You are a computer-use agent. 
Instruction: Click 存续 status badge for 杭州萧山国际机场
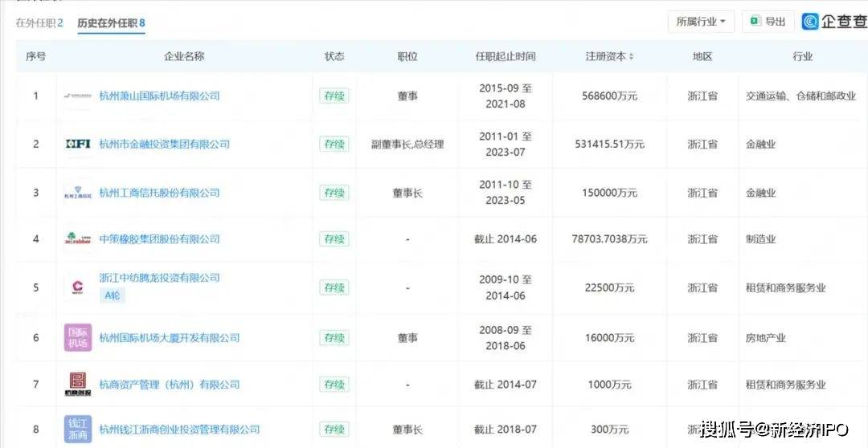click(x=334, y=96)
